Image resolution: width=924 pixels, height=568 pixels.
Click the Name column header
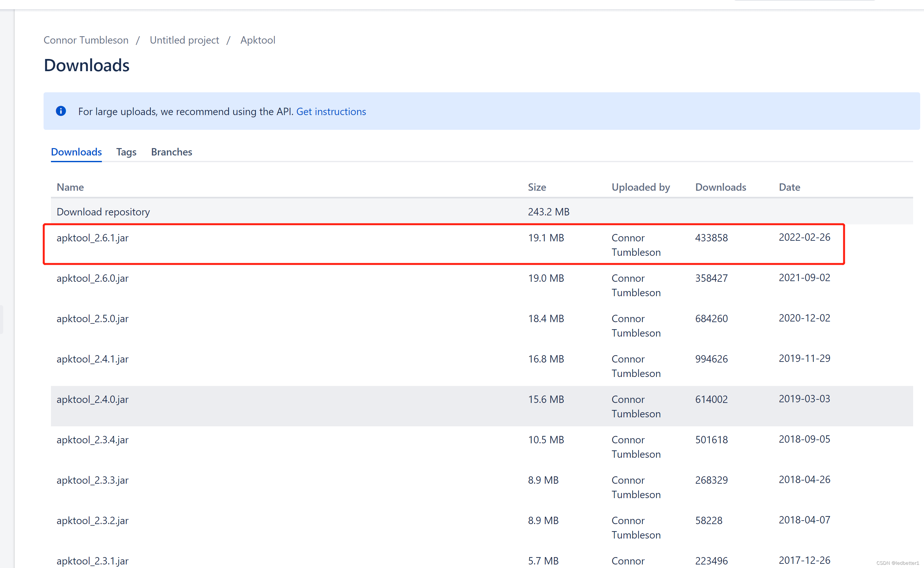pos(70,187)
